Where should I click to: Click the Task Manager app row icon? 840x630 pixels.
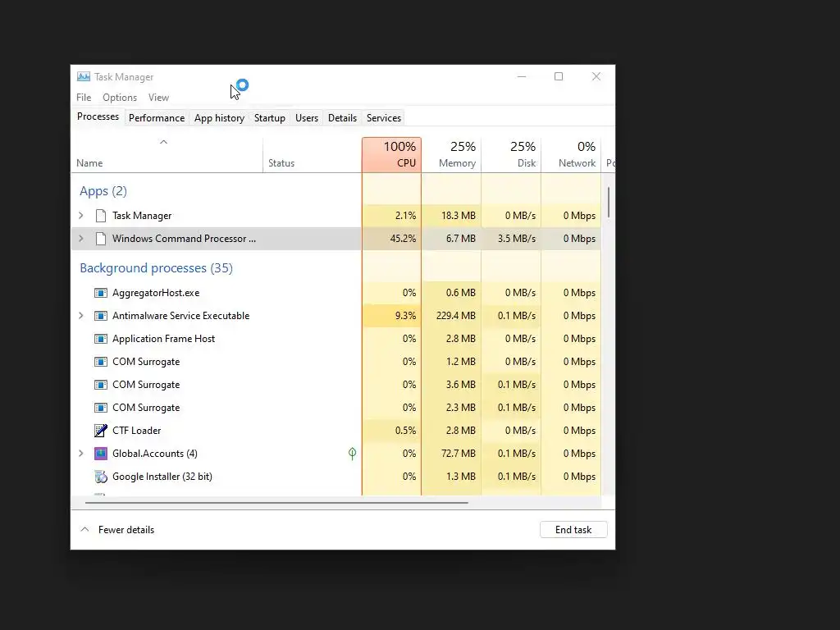[x=100, y=216]
